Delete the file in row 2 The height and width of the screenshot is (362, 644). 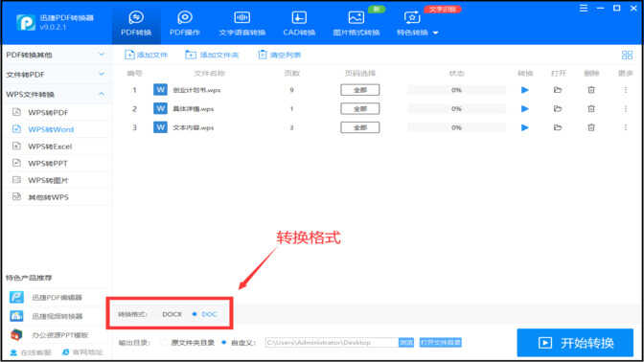(x=591, y=109)
